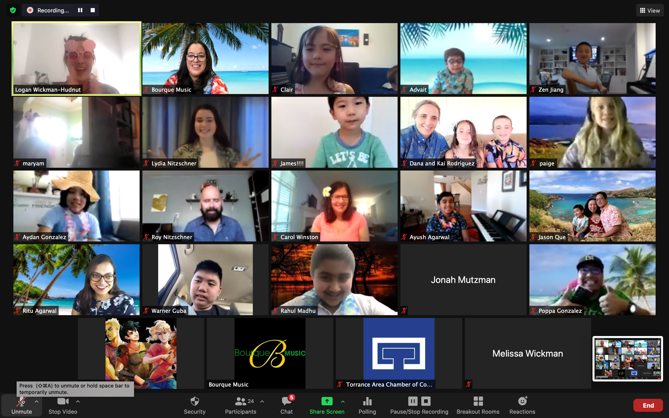The height and width of the screenshot is (418, 669).
Task: Select Logan Wickman-Hudnut's video tile
Action: click(x=76, y=58)
